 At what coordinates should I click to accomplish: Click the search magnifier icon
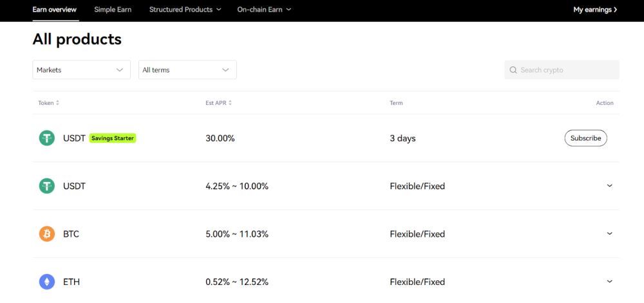[x=513, y=70]
